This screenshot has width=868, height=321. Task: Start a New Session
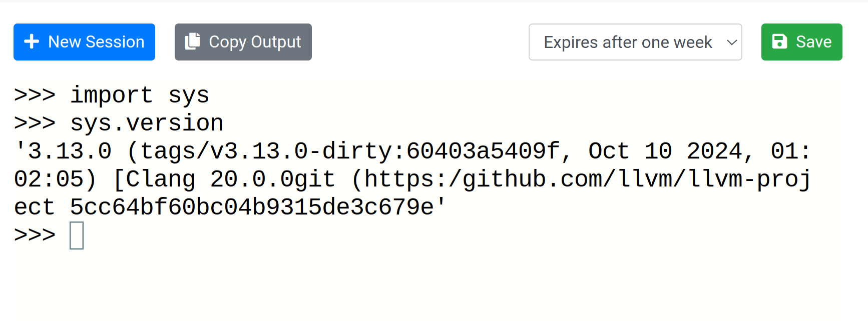pos(84,42)
